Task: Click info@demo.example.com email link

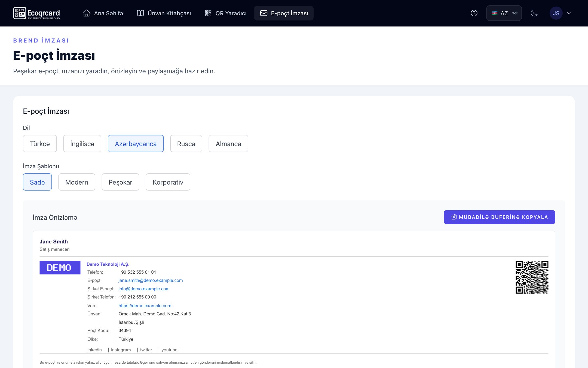Action: [144, 289]
